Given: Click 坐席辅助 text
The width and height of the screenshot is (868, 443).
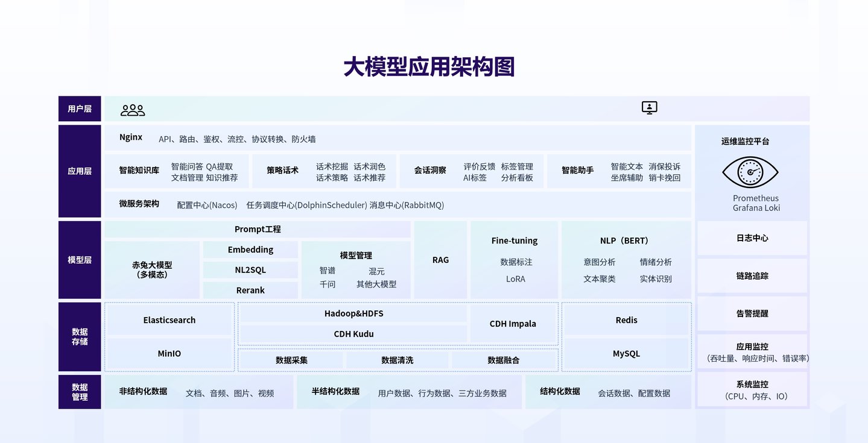Looking at the screenshot, I should coord(627,178).
